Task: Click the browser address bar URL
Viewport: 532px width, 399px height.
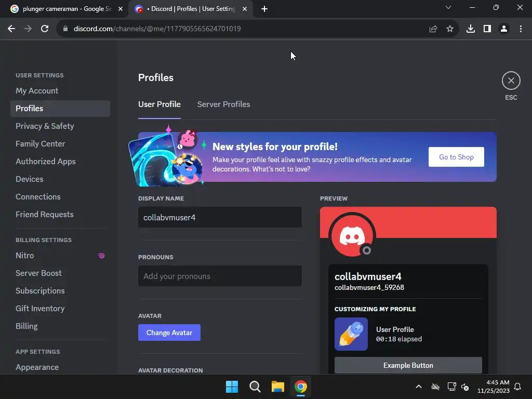Action: coord(157,29)
